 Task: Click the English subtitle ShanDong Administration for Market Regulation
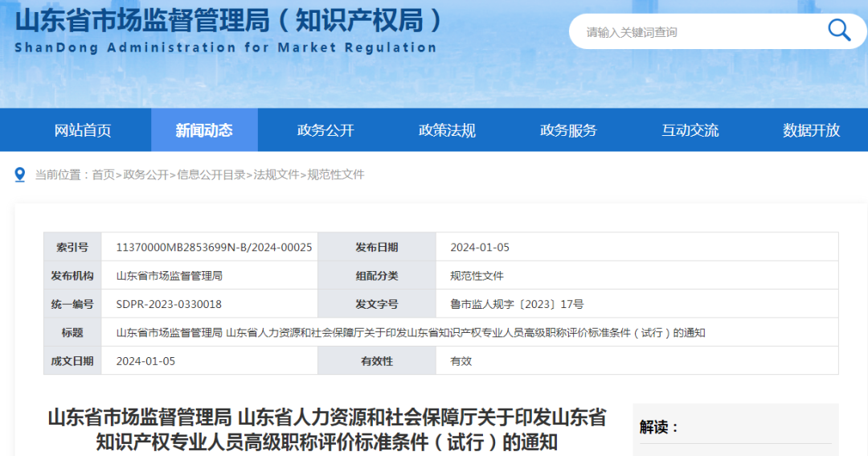pos(226,47)
